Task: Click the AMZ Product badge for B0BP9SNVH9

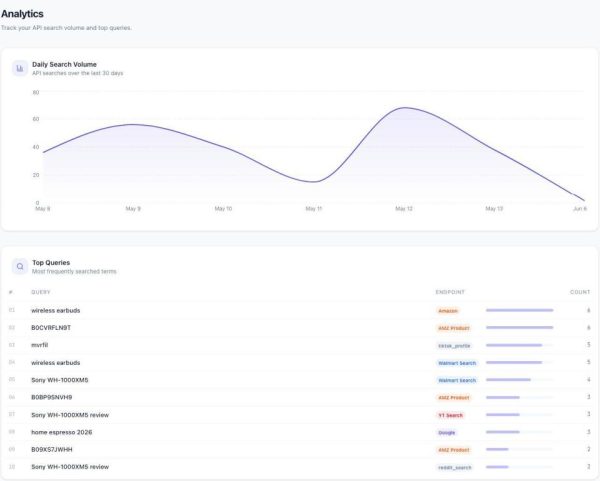Action: (453, 398)
